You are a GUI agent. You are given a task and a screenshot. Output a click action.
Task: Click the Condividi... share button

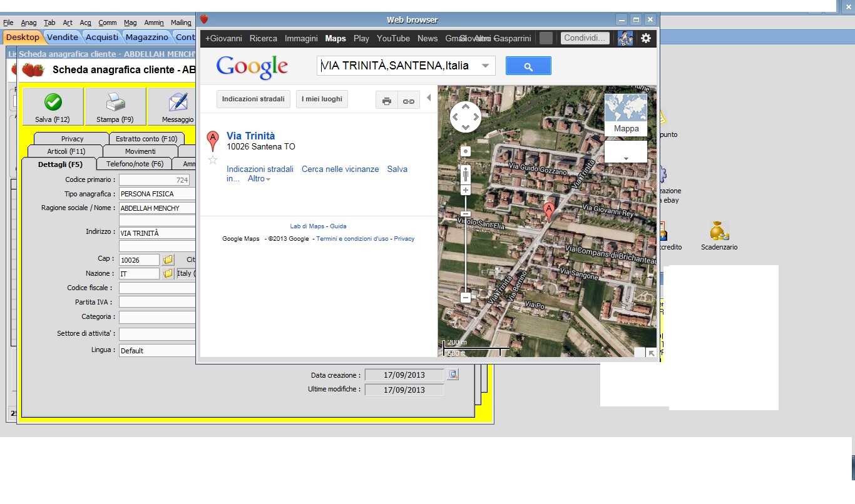tap(585, 38)
